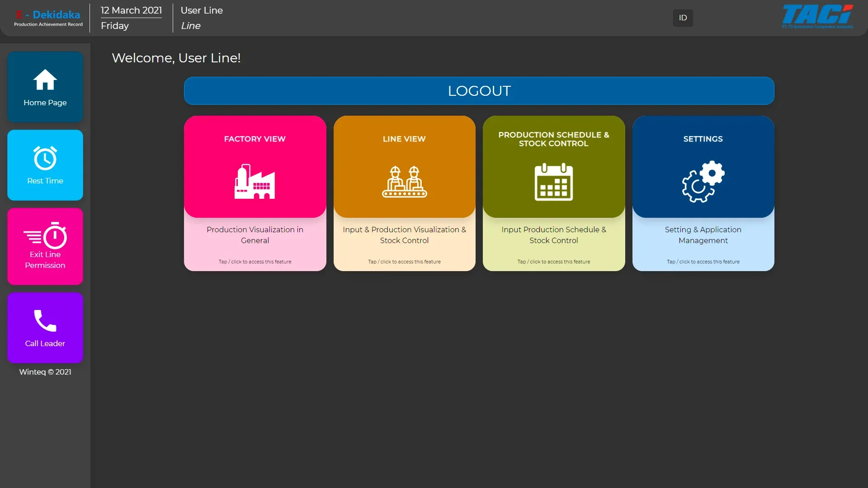This screenshot has width=868, height=488.
Task: Click the E-Dekidaka logo in header
Action: [48, 18]
